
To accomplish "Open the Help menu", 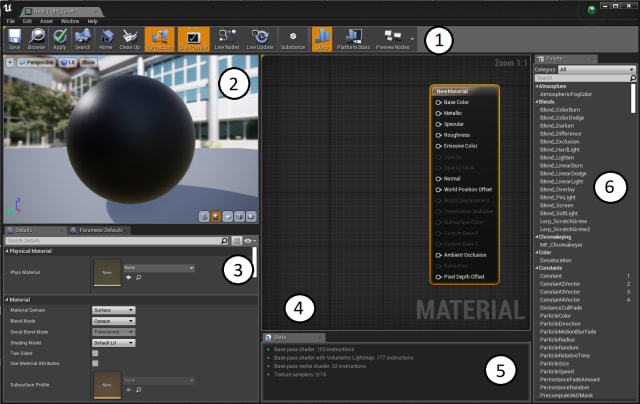I will tap(93, 21).
